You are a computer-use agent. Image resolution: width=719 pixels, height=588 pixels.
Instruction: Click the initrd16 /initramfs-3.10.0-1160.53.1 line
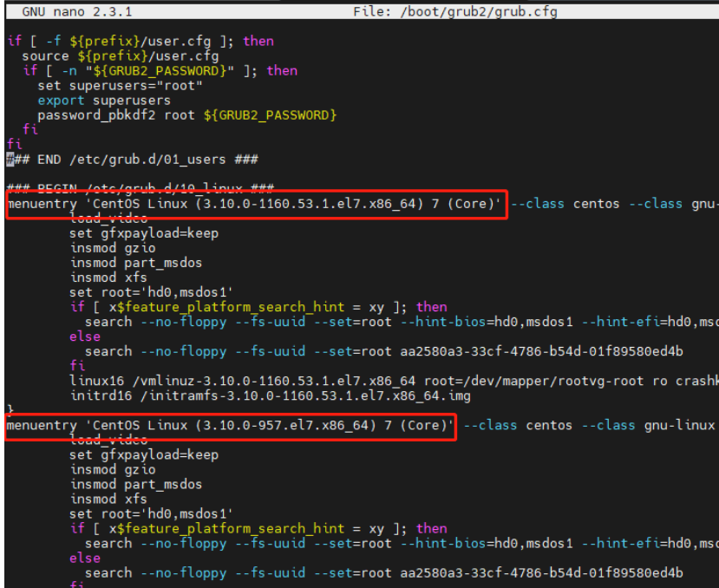pos(270,395)
